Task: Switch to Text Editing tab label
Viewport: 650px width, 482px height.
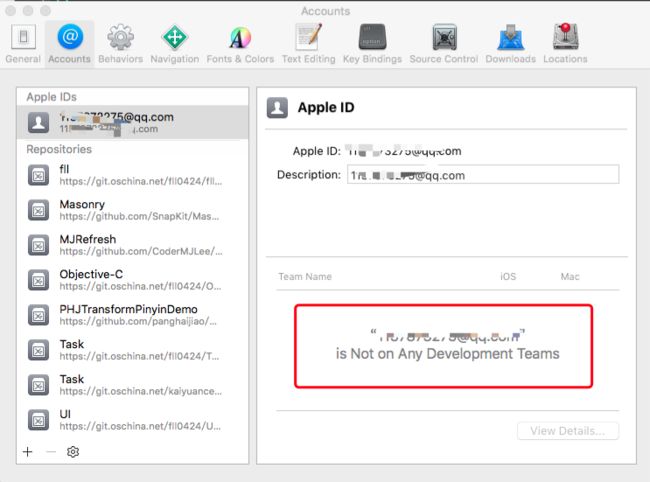Action: pyautogui.click(x=309, y=59)
